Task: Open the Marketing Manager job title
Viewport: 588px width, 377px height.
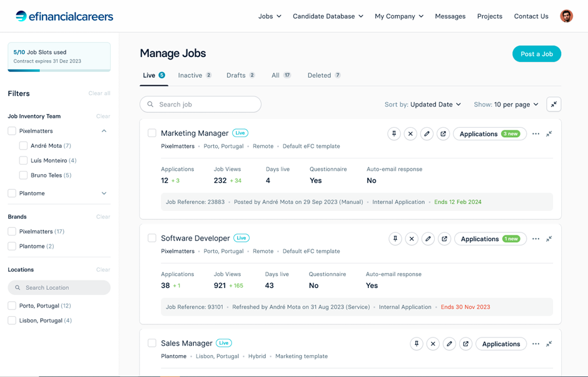Action: [x=195, y=133]
